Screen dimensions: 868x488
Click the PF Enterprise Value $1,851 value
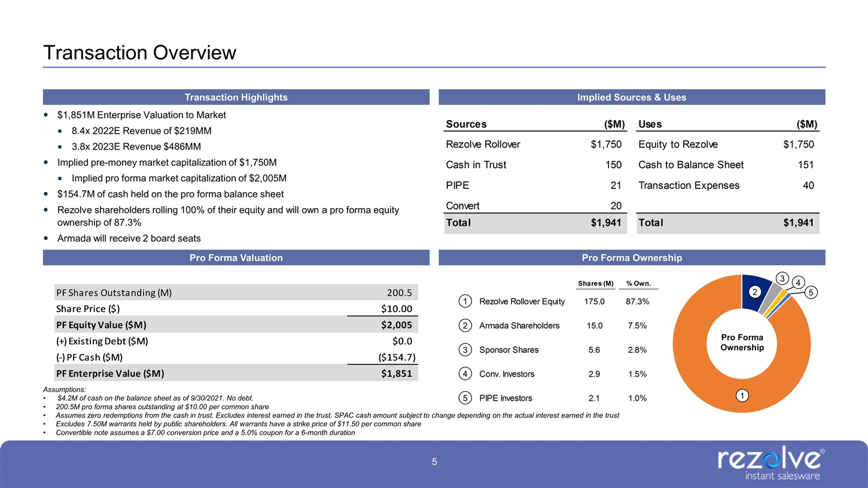pos(397,373)
